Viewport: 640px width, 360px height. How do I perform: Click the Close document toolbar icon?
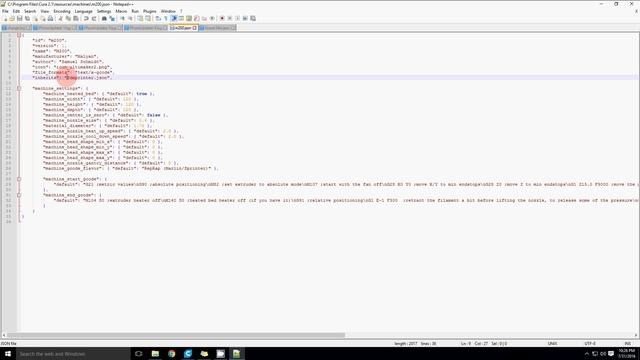click(35, 18)
